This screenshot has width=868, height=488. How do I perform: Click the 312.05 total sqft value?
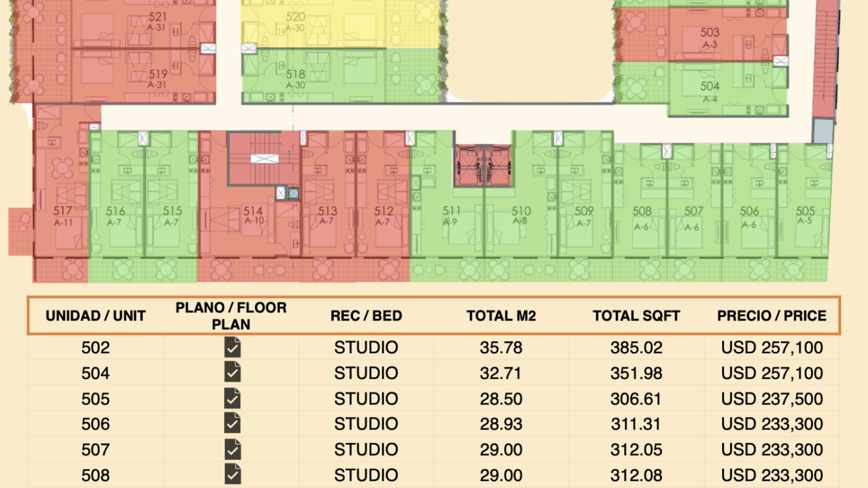(637, 450)
